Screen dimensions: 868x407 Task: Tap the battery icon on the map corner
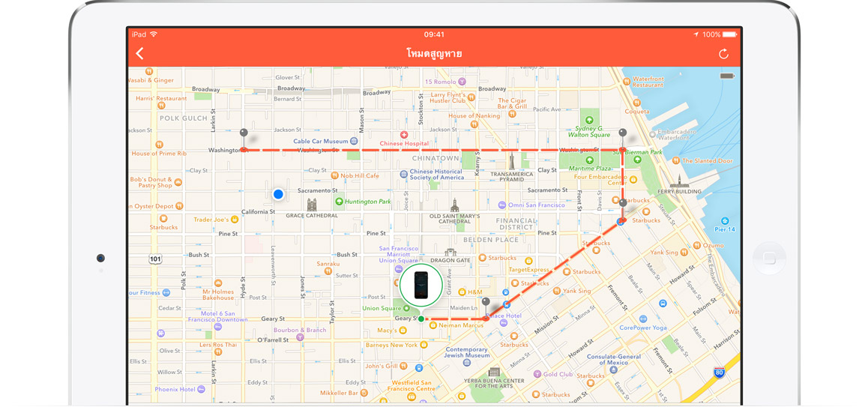726,75
